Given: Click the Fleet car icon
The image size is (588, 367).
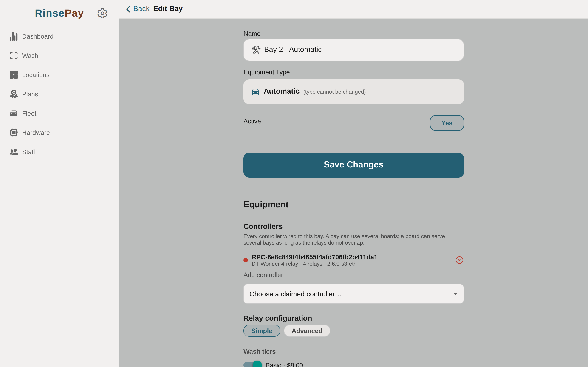Looking at the screenshot, I should [14, 113].
